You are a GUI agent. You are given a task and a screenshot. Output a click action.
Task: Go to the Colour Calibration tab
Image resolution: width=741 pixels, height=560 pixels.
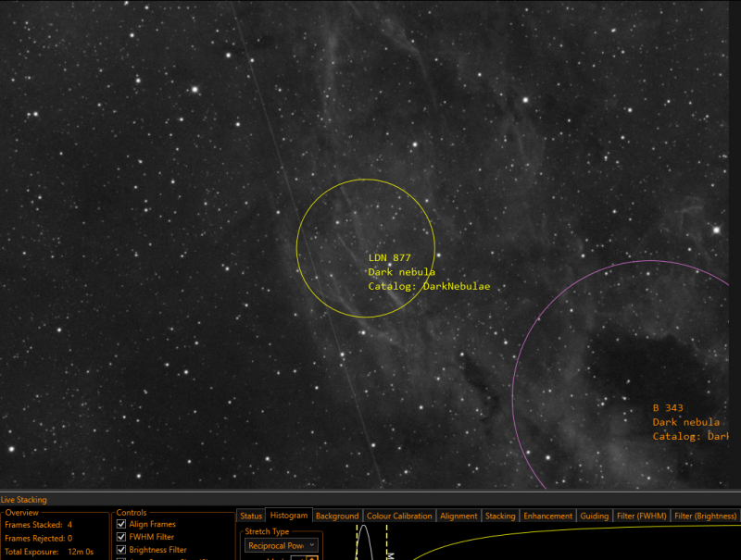[399, 516]
